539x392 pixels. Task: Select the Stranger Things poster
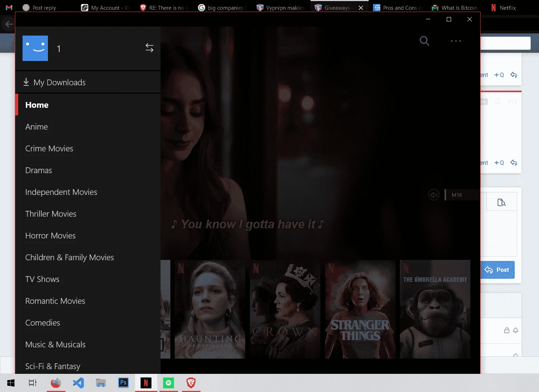click(x=360, y=309)
